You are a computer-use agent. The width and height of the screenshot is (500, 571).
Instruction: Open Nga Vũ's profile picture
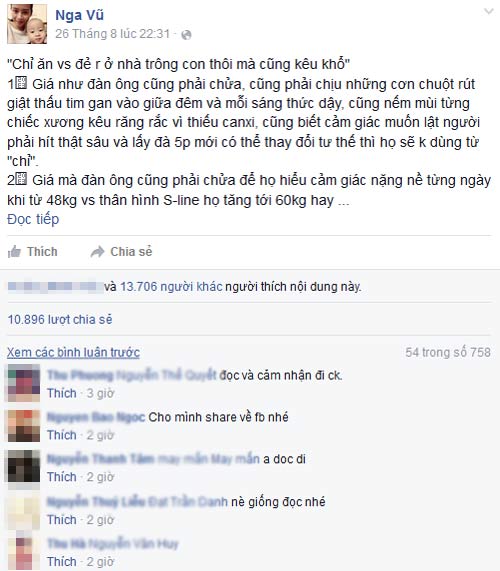click(x=27, y=24)
